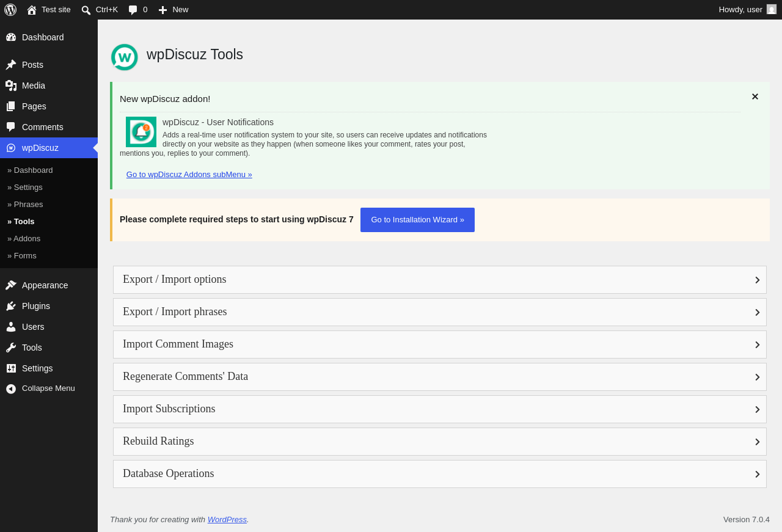This screenshot has width=782, height=532.
Task: Expand Rebuild Ratings section
Action: [x=440, y=442]
